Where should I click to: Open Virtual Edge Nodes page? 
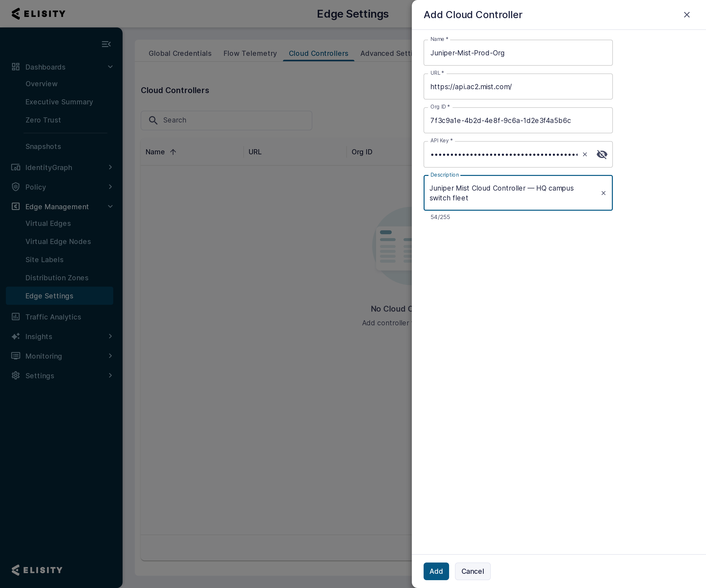[58, 242]
